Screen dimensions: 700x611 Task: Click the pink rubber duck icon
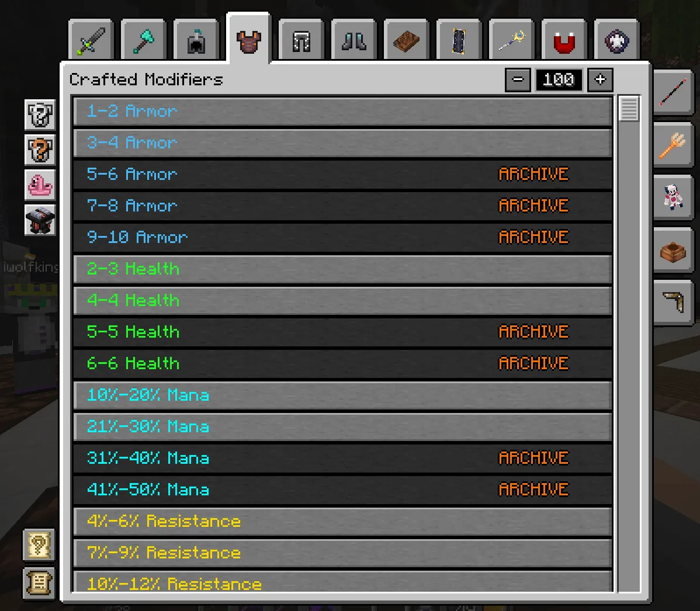[x=40, y=185]
